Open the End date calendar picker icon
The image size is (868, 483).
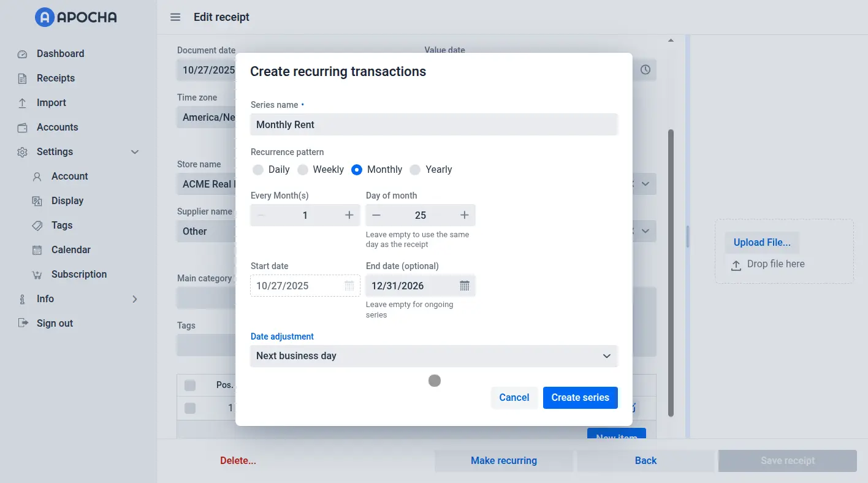click(465, 286)
